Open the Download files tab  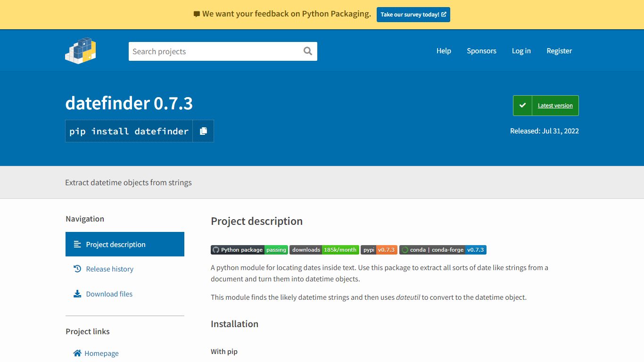[x=125, y=294]
